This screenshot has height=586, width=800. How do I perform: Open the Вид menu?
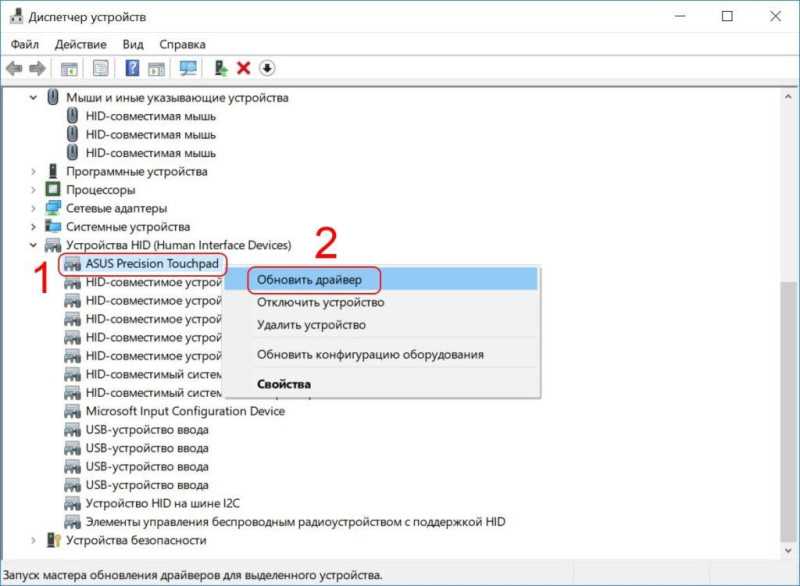tap(133, 44)
